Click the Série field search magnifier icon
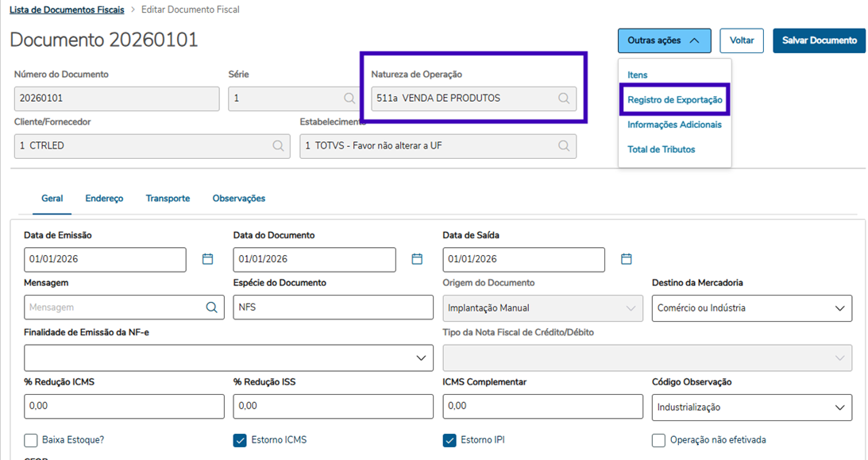Image resolution: width=868 pixels, height=460 pixels. [349, 99]
